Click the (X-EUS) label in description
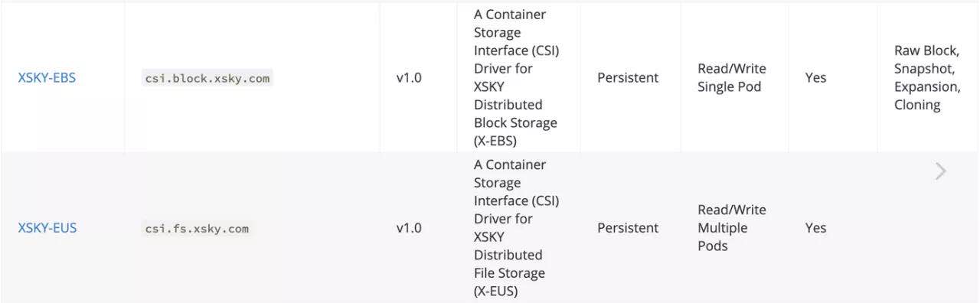Image resolution: width=980 pixels, height=303 pixels. point(496,292)
